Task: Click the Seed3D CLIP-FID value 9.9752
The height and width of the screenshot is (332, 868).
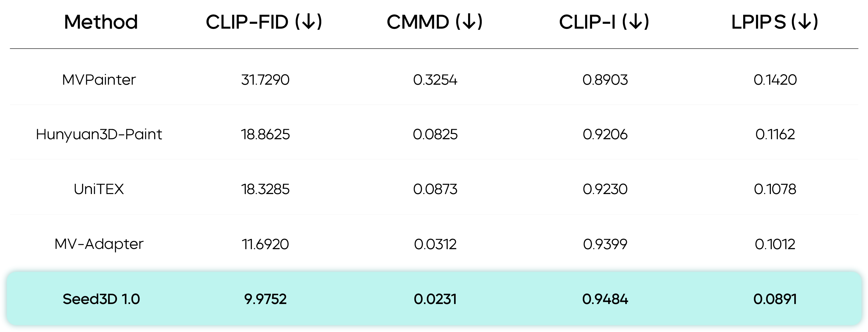Action: point(265,299)
